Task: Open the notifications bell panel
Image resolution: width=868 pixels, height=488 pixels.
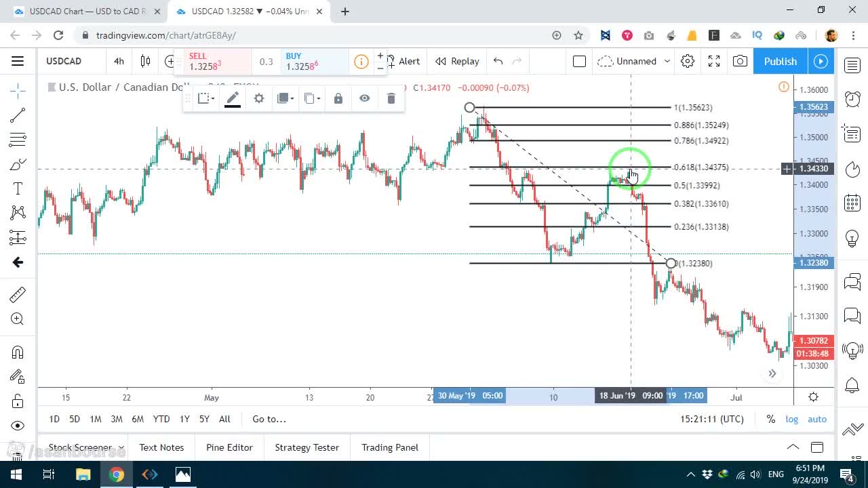Action: tap(852, 385)
